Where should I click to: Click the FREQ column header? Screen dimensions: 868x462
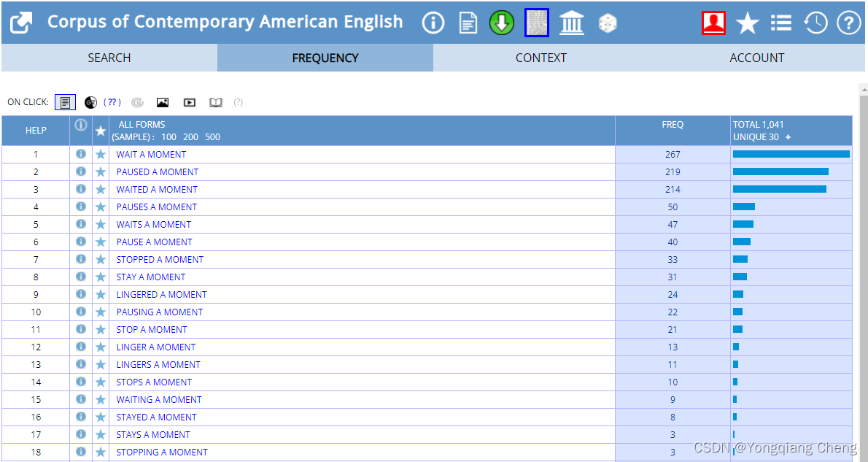[673, 125]
